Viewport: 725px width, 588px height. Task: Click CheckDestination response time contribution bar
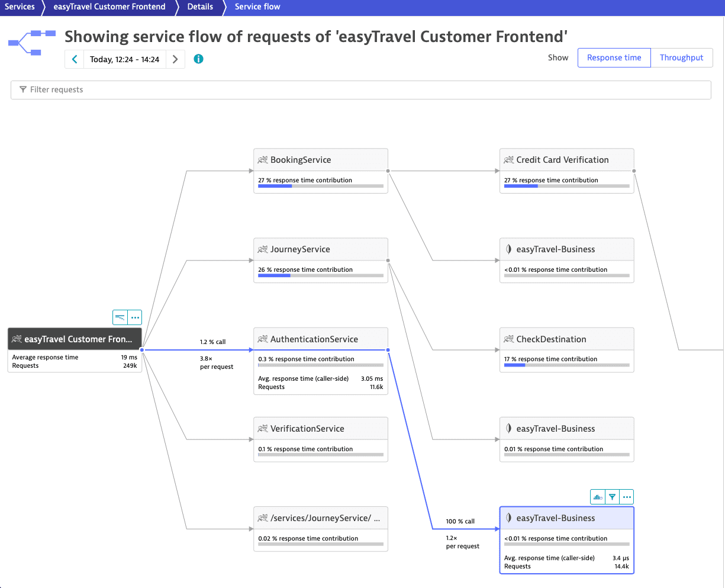pos(566,365)
